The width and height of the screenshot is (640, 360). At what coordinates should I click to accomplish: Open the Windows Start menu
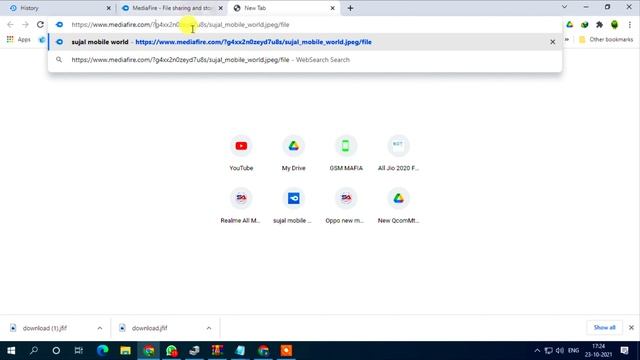11,351
